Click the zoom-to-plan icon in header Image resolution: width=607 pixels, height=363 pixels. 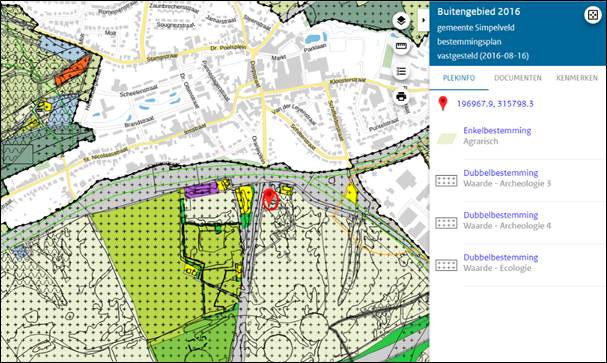[592, 15]
